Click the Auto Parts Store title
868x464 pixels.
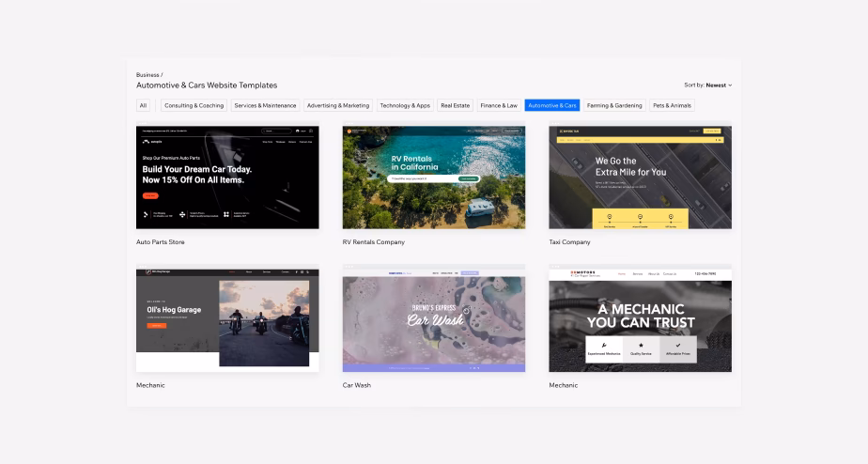point(161,242)
